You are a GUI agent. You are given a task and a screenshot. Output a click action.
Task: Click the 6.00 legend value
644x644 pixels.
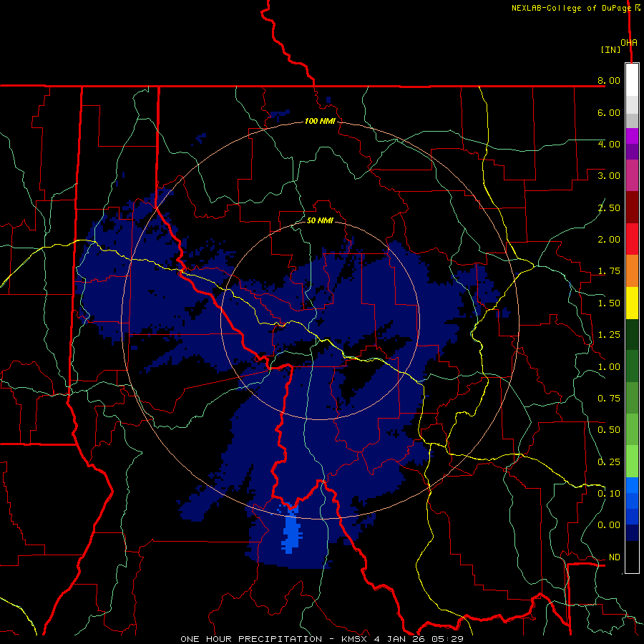pyautogui.click(x=609, y=112)
